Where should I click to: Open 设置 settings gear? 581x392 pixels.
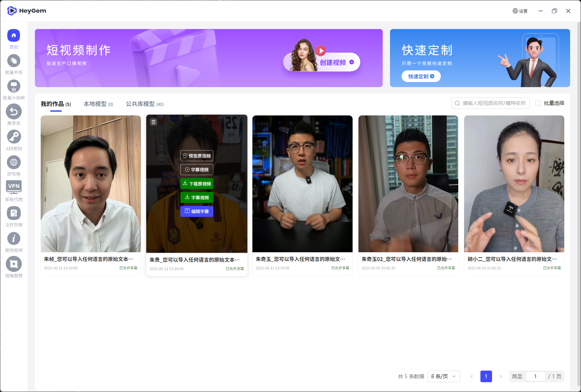[x=520, y=11]
